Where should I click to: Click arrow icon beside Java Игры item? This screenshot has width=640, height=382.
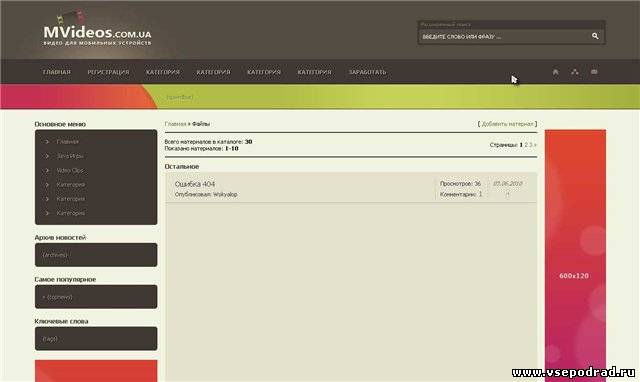(x=47, y=156)
